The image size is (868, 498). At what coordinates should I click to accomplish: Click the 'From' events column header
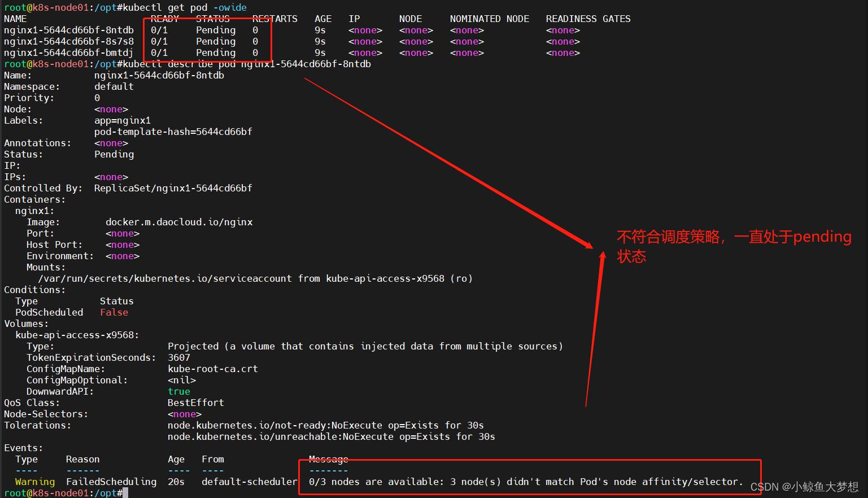(213, 459)
